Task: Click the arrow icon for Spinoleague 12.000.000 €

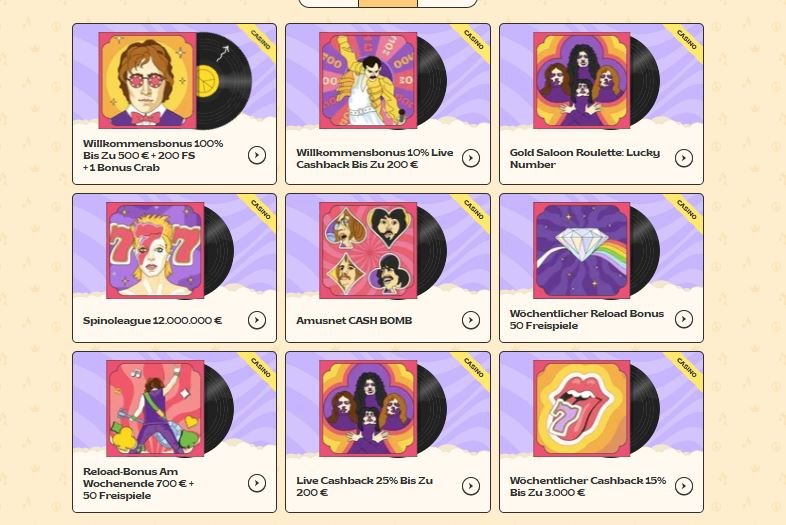Action: [257, 320]
